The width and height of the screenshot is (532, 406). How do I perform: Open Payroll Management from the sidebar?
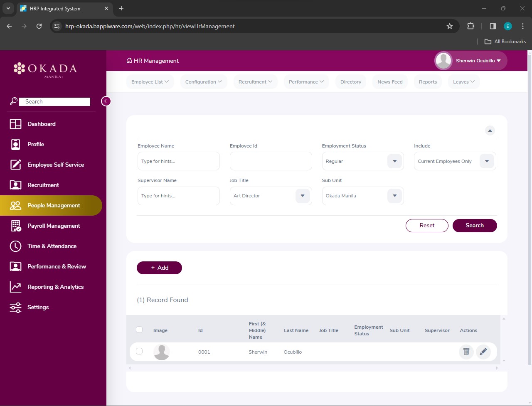pos(53,226)
